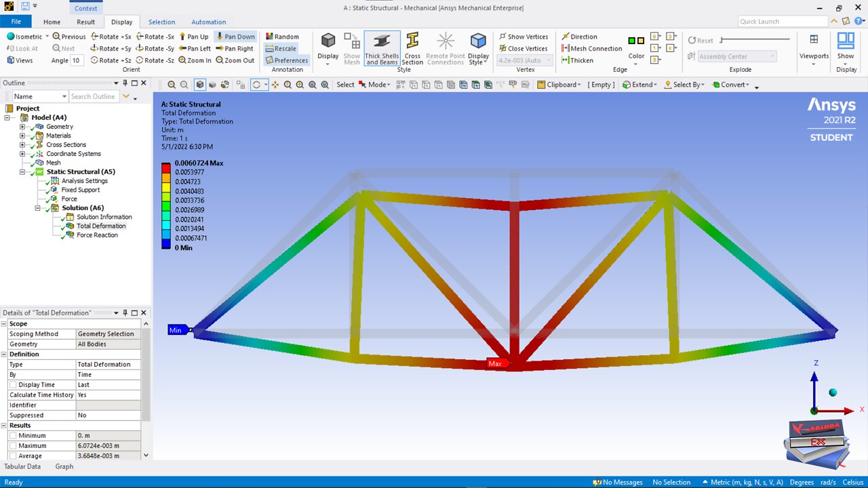
Task: Click Pan Right arrow
Action: point(234,48)
